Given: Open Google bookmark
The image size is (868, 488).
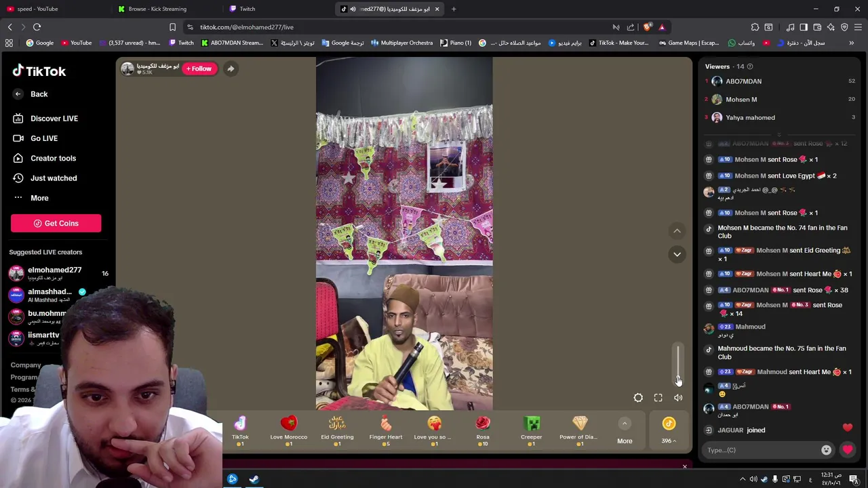Looking at the screenshot, I should point(40,43).
